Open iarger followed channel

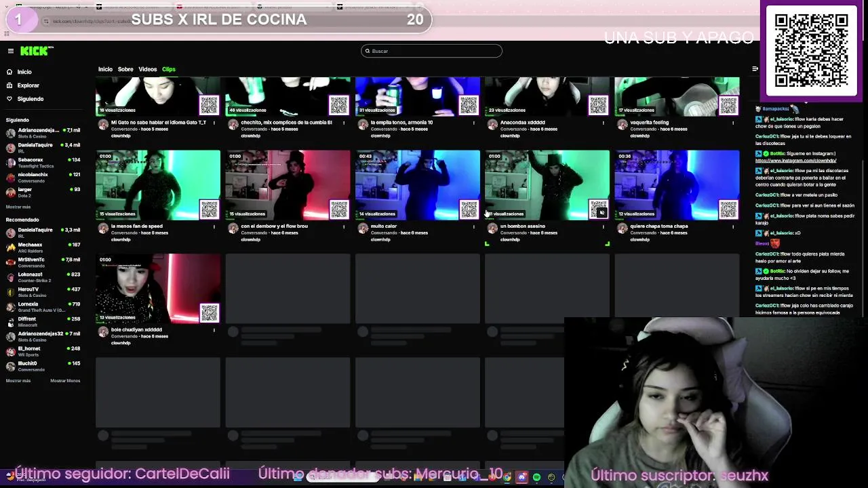coord(43,192)
